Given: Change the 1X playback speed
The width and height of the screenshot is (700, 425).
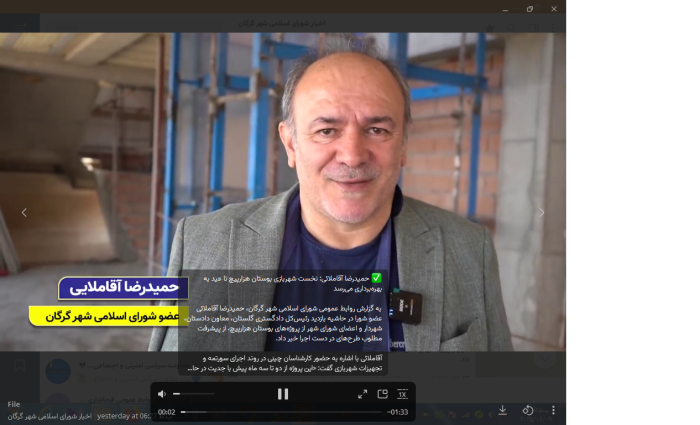Looking at the screenshot, I should (402, 394).
